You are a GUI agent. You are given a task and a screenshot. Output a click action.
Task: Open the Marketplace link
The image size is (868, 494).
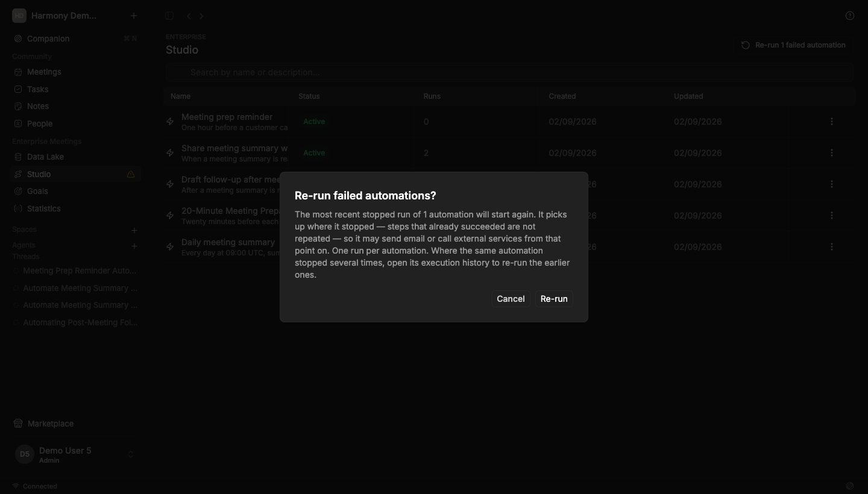51,424
